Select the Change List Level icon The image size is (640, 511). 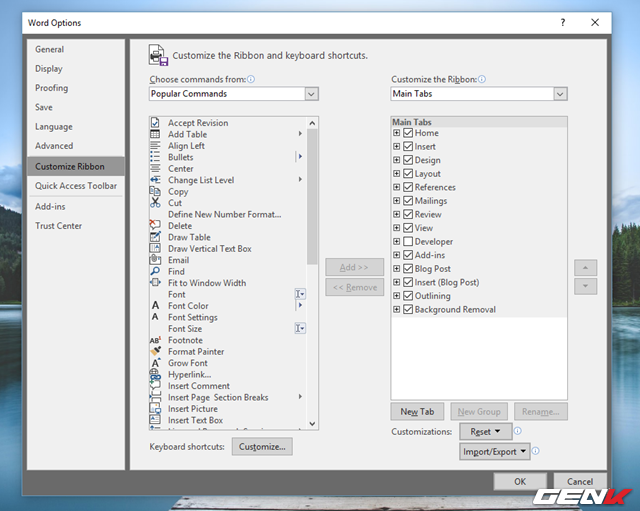155,180
